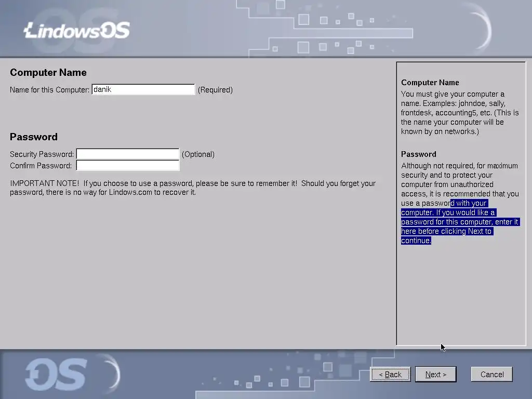Viewport: 532px width, 399px height.
Task: Go back with the Back button
Action: [390, 374]
